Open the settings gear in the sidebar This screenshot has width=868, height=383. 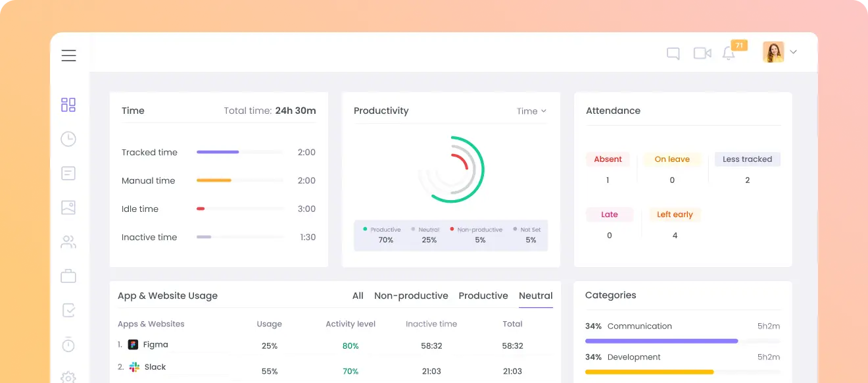click(68, 377)
